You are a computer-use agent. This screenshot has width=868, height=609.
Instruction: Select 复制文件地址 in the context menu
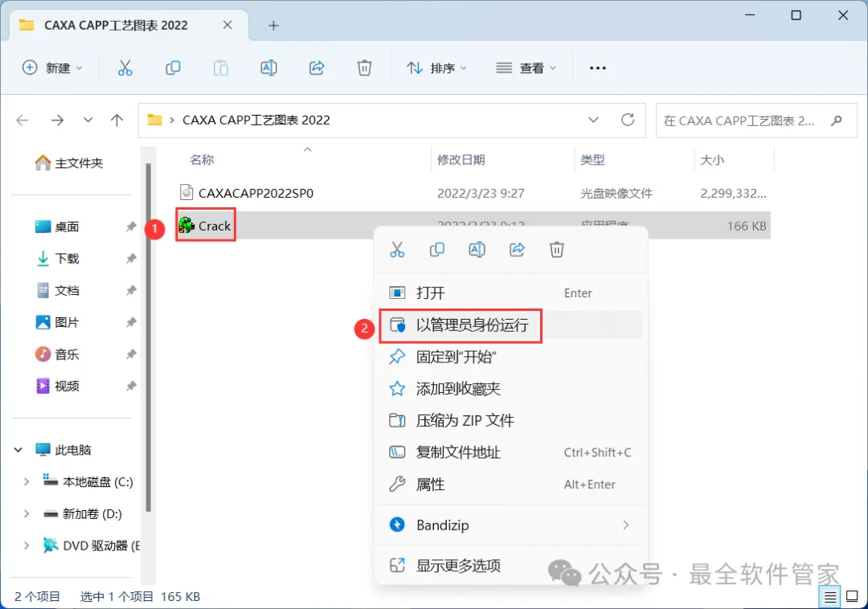(x=510, y=452)
